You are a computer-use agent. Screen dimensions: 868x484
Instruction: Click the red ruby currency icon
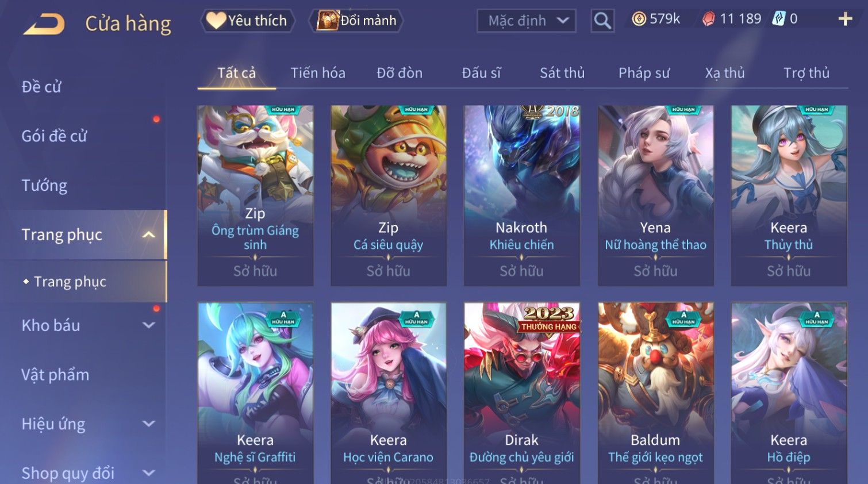[708, 19]
